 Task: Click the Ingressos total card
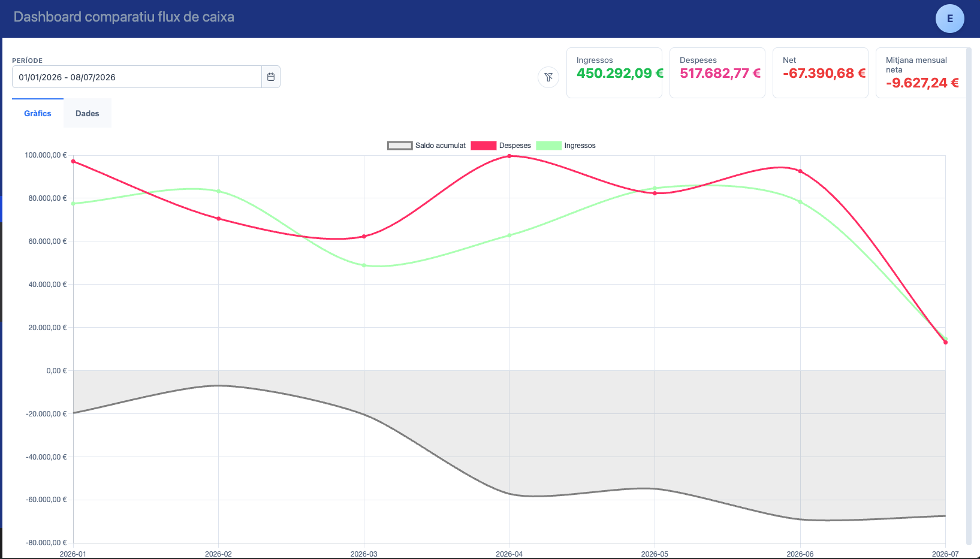pyautogui.click(x=614, y=72)
